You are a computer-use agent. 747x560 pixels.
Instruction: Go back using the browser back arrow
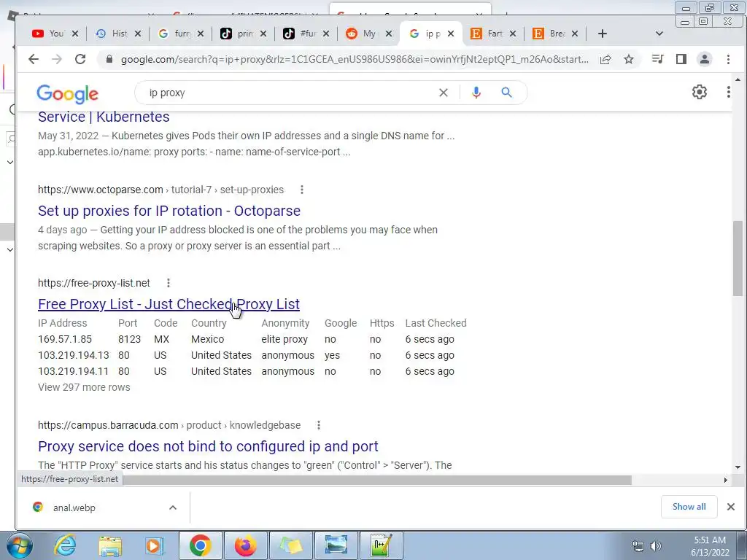click(33, 59)
